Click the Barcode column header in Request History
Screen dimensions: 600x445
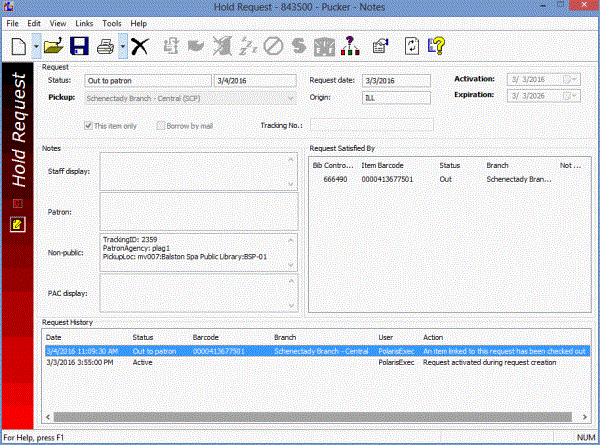click(x=205, y=338)
